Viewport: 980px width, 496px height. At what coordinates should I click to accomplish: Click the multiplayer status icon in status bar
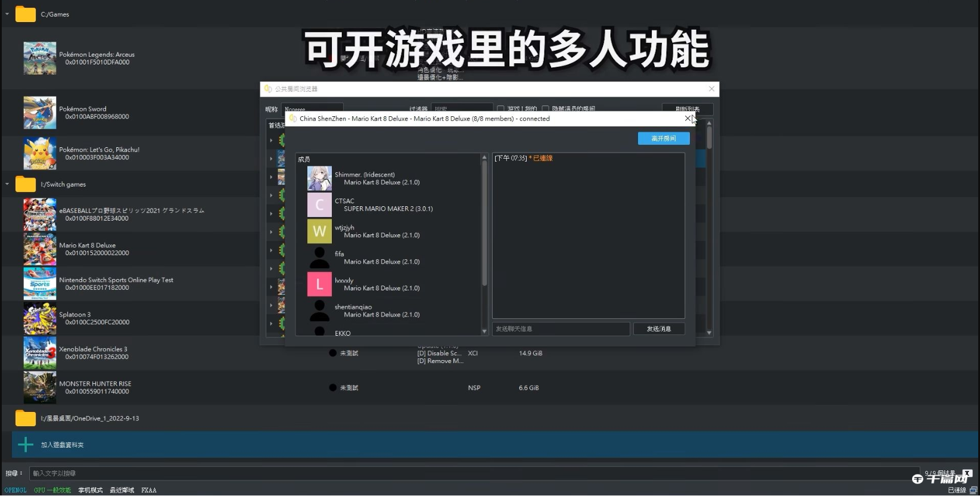[x=973, y=490]
